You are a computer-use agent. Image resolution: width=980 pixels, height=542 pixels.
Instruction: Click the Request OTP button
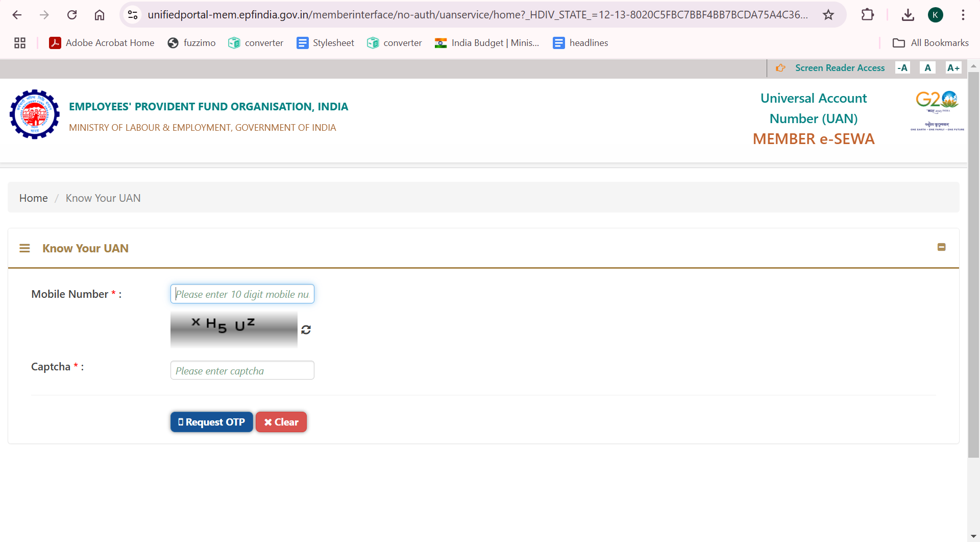pos(211,422)
